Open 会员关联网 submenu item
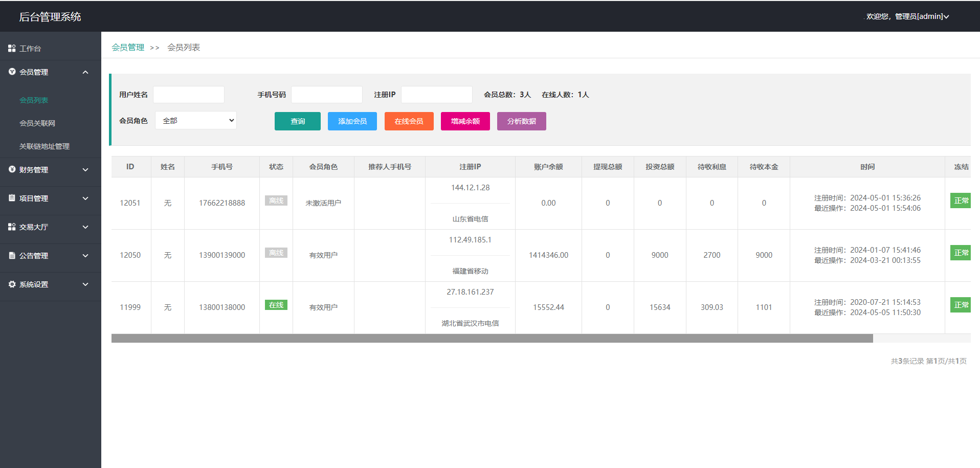980x468 pixels. [37, 123]
